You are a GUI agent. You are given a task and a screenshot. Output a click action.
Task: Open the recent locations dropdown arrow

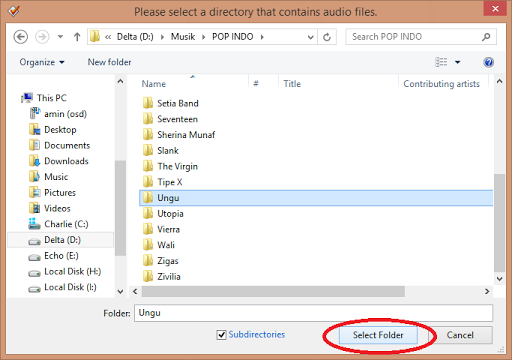click(x=60, y=37)
